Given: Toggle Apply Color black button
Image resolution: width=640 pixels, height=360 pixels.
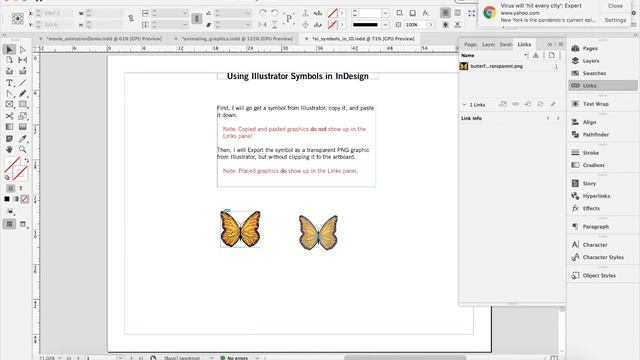Looking at the screenshot, I should pyautogui.click(x=7, y=199).
